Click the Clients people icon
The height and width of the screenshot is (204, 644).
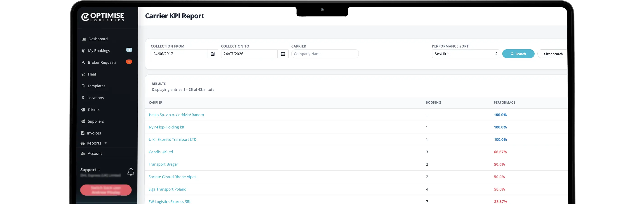coord(84,109)
